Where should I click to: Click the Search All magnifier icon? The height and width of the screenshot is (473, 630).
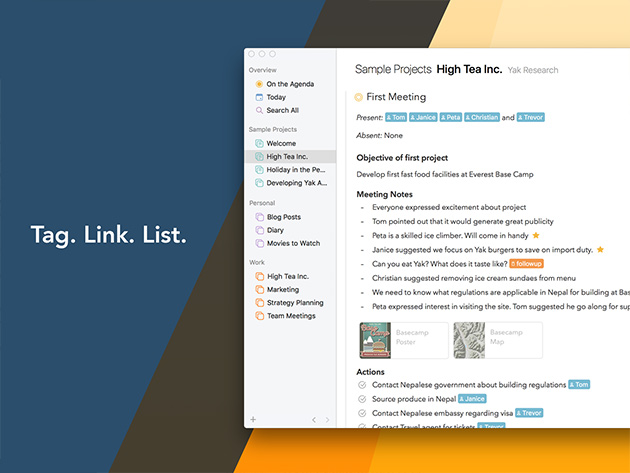point(259,110)
